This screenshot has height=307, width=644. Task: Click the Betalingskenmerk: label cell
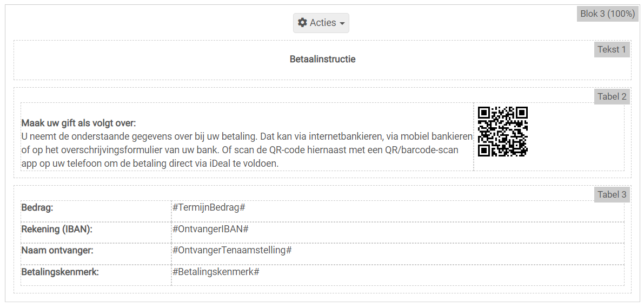tap(60, 272)
